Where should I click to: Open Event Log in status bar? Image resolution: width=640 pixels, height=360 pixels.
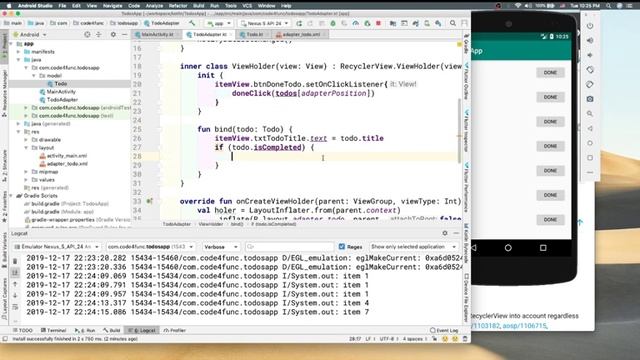(444, 330)
